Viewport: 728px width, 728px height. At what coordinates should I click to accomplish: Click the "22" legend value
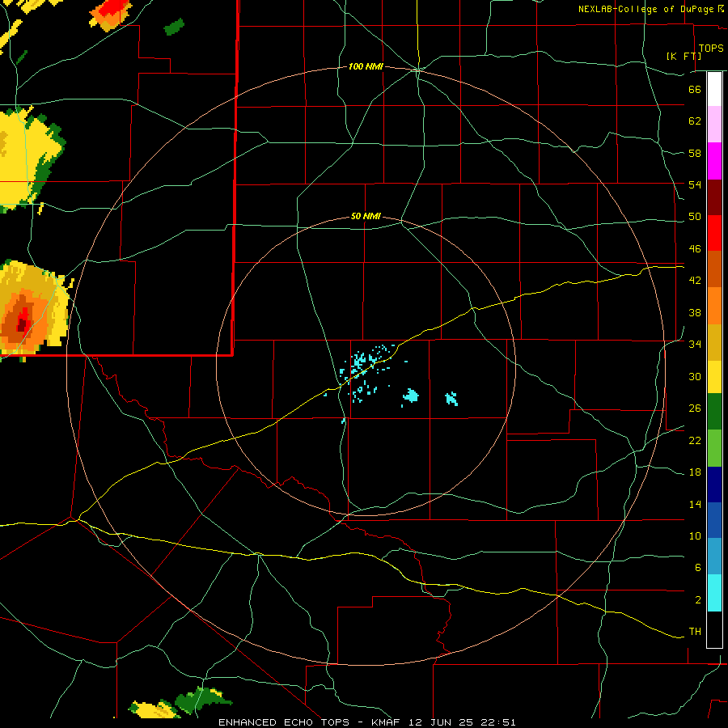(695, 440)
